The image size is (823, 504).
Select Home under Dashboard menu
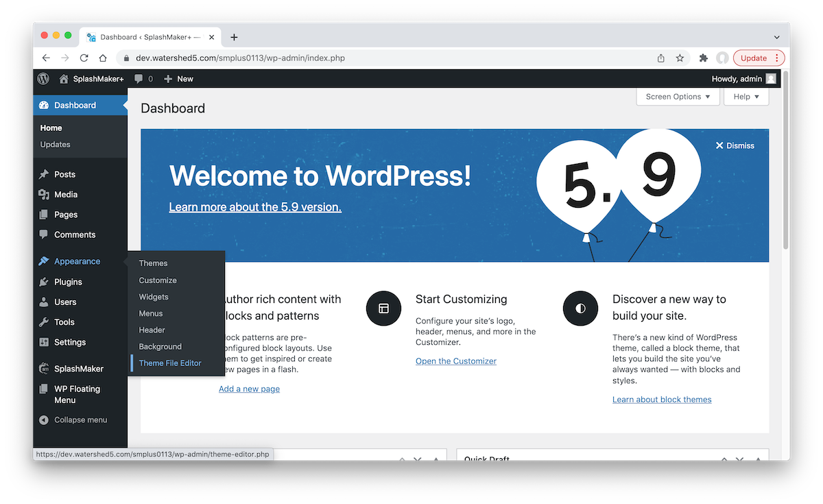[51, 128]
